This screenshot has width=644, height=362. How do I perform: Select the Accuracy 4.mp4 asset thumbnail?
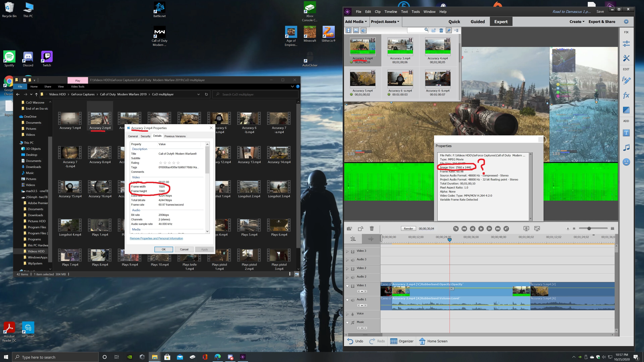(x=438, y=47)
